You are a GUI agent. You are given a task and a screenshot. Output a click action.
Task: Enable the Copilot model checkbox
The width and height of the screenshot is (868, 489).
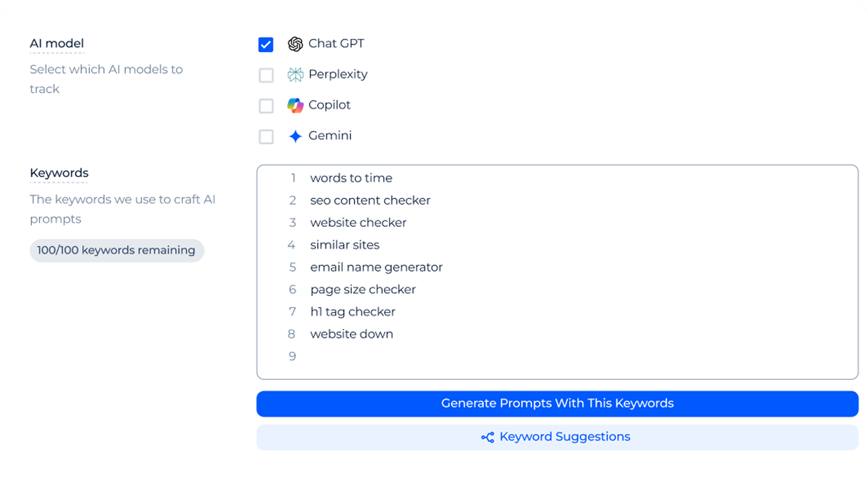(x=266, y=106)
